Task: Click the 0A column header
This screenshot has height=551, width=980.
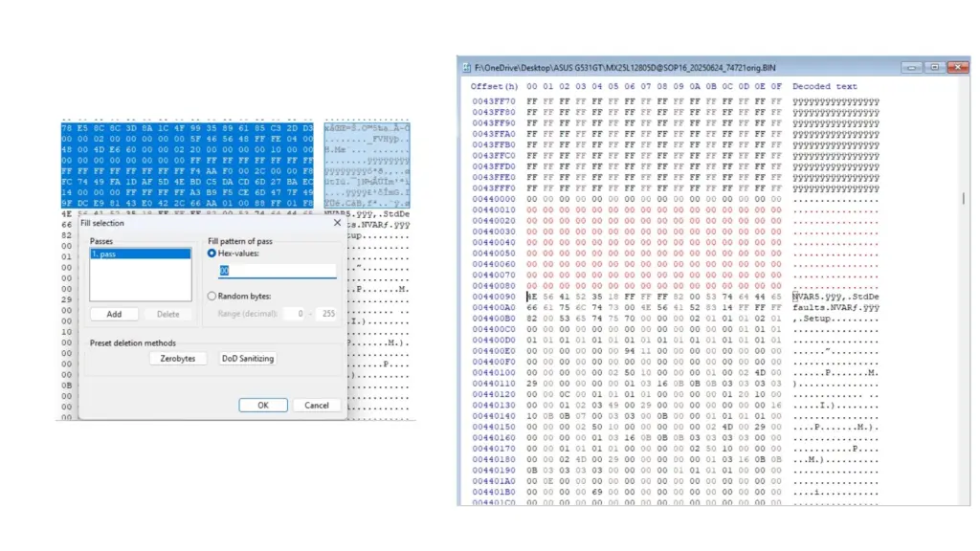Action: pyautogui.click(x=695, y=87)
